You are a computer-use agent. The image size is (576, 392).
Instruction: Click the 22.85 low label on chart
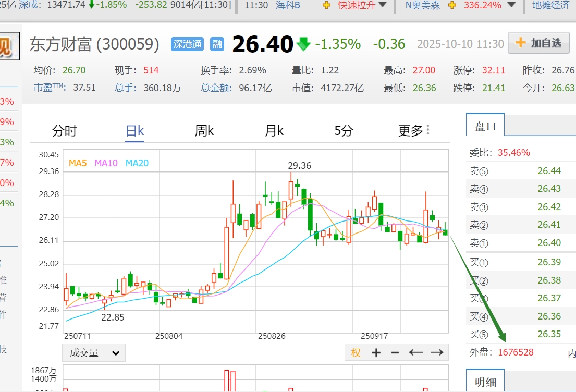click(x=113, y=317)
